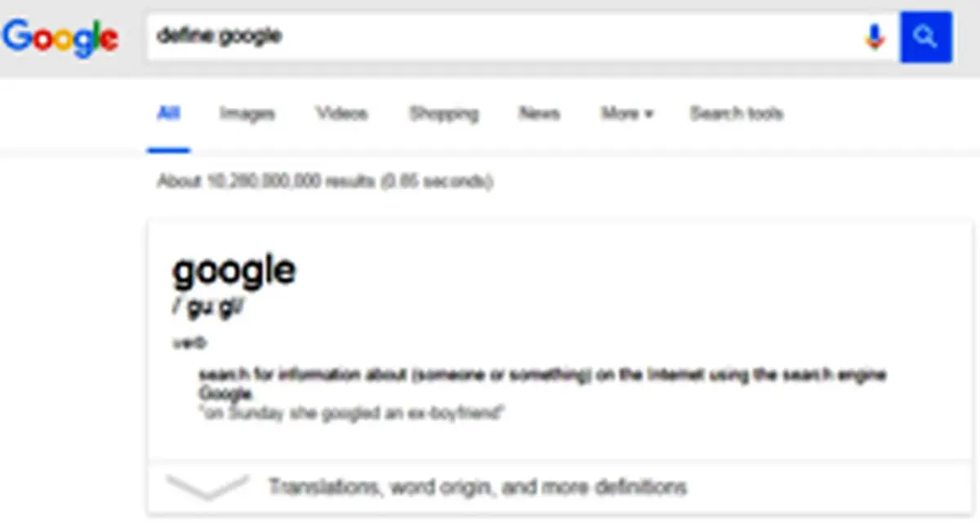980x525 pixels.
Task: Click the Google logo
Action: pos(61,38)
